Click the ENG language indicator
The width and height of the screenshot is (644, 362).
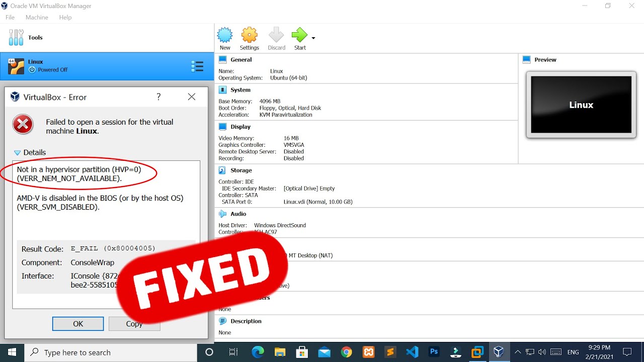(x=573, y=352)
